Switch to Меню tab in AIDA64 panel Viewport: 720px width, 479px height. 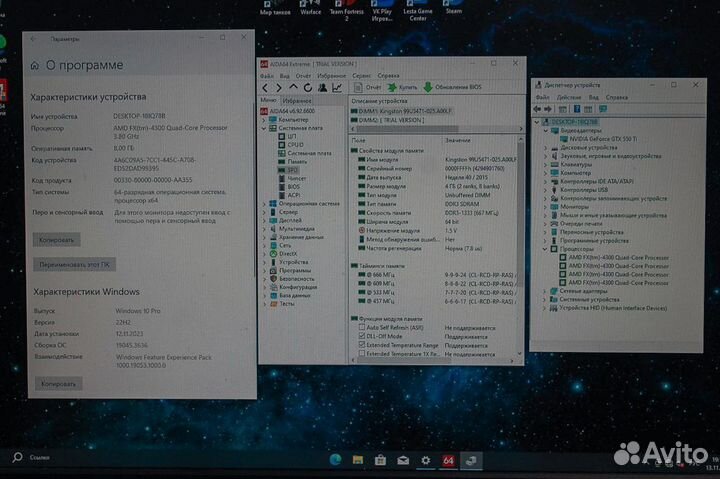pyautogui.click(x=269, y=100)
